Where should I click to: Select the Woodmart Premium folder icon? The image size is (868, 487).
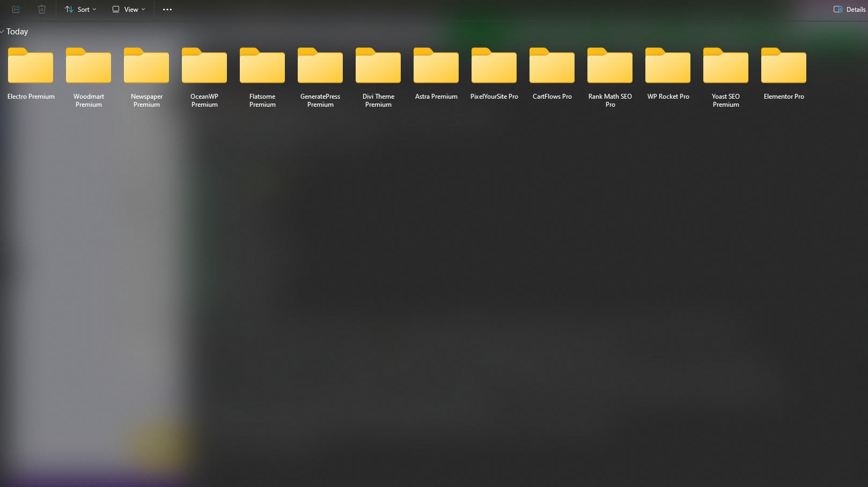(x=89, y=65)
